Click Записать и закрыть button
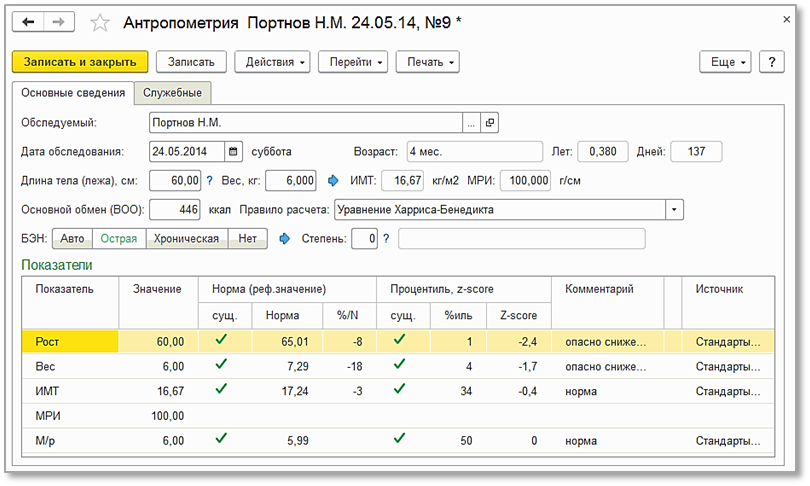This screenshot has width=810, height=486. [80, 62]
